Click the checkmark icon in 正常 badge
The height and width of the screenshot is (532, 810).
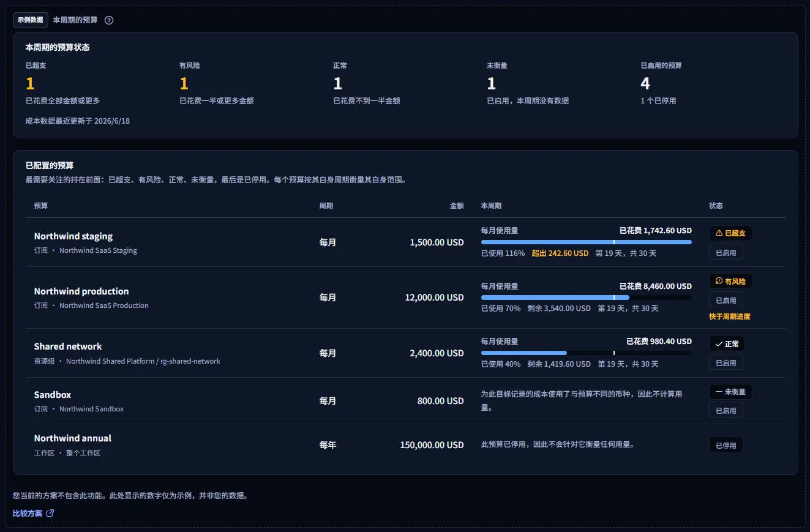pos(719,344)
